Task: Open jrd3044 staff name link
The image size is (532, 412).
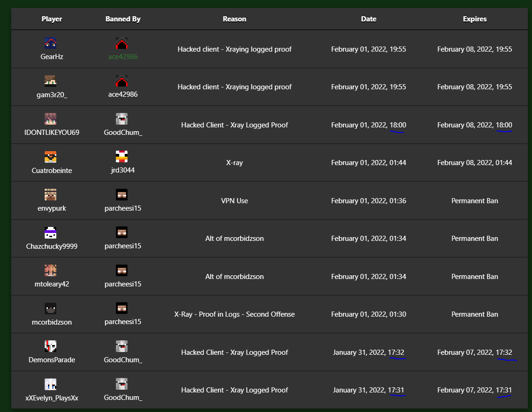Action: click(x=123, y=170)
